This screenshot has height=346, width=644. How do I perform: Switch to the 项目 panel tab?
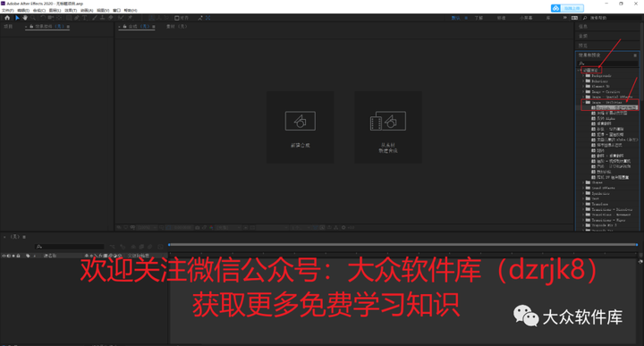[x=8, y=26]
